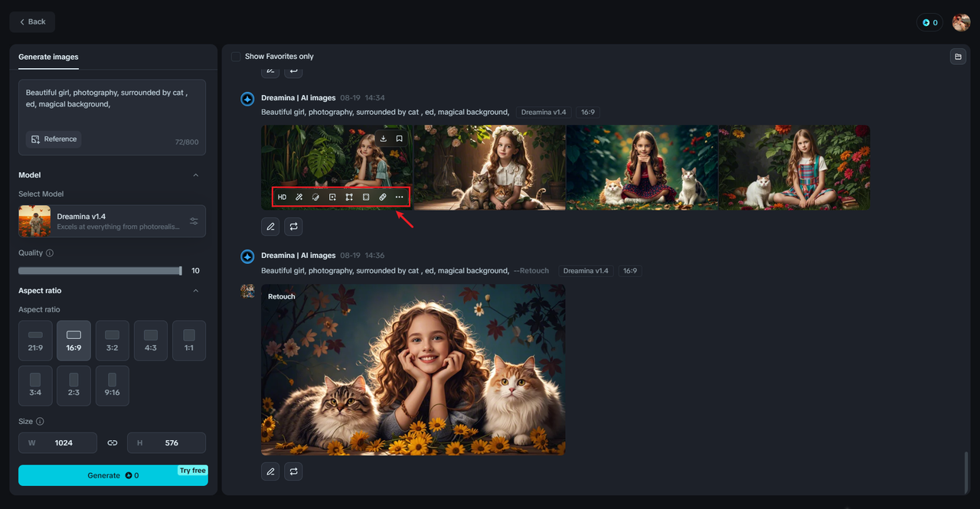Image resolution: width=980 pixels, height=509 pixels.
Task: Click the Dreamina logo beside 14:36 entry
Action: 247,256
